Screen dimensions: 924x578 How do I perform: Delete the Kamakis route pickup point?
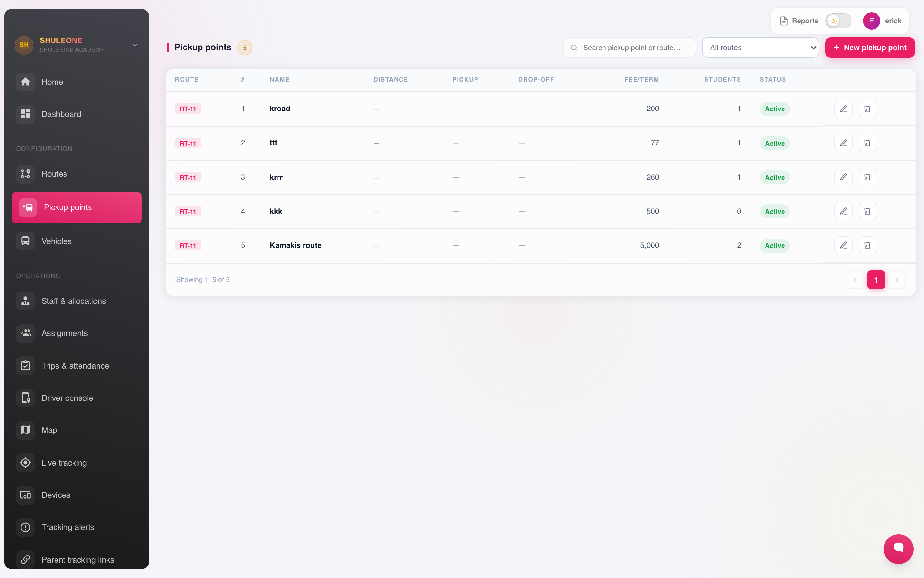pos(868,245)
